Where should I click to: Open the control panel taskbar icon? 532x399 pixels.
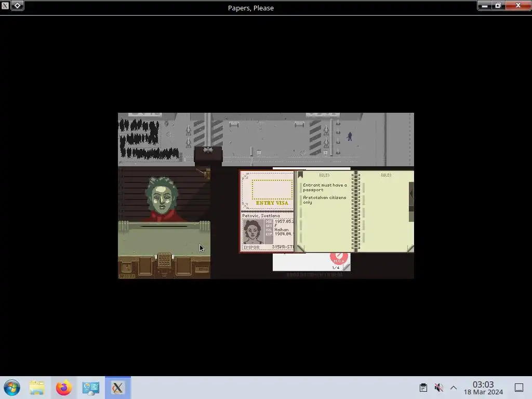click(x=90, y=388)
